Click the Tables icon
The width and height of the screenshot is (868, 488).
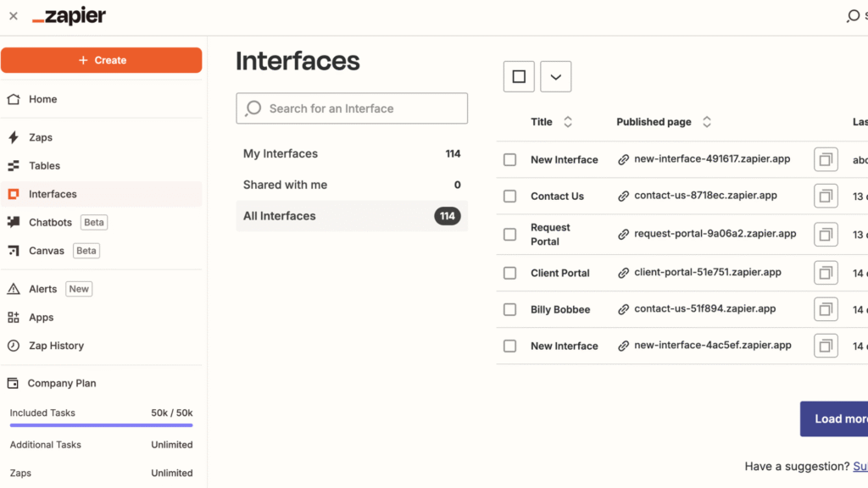tap(14, 165)
